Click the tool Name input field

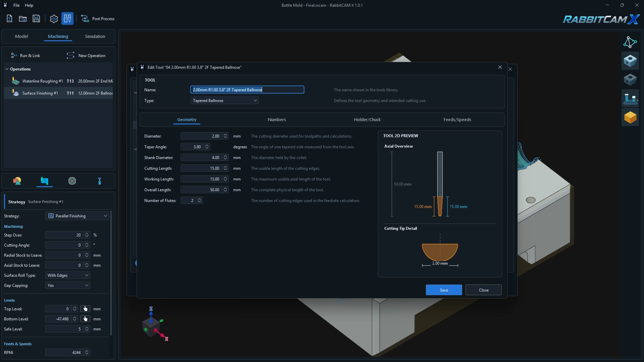pyautogui.click(x=247, y=90)
